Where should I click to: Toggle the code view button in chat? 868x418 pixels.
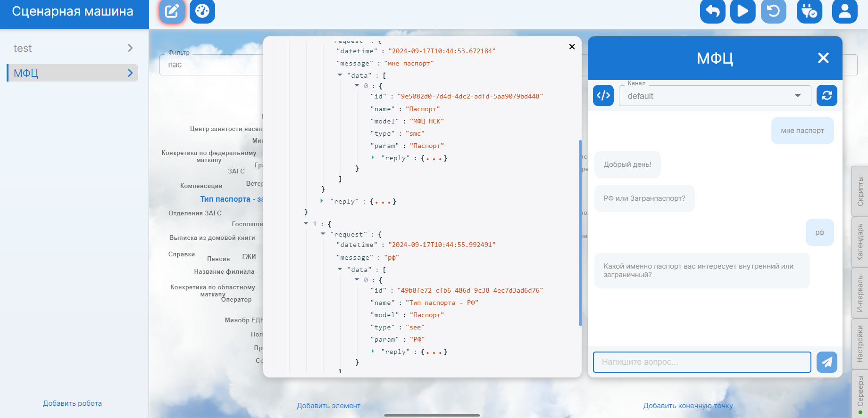point(603,96)
